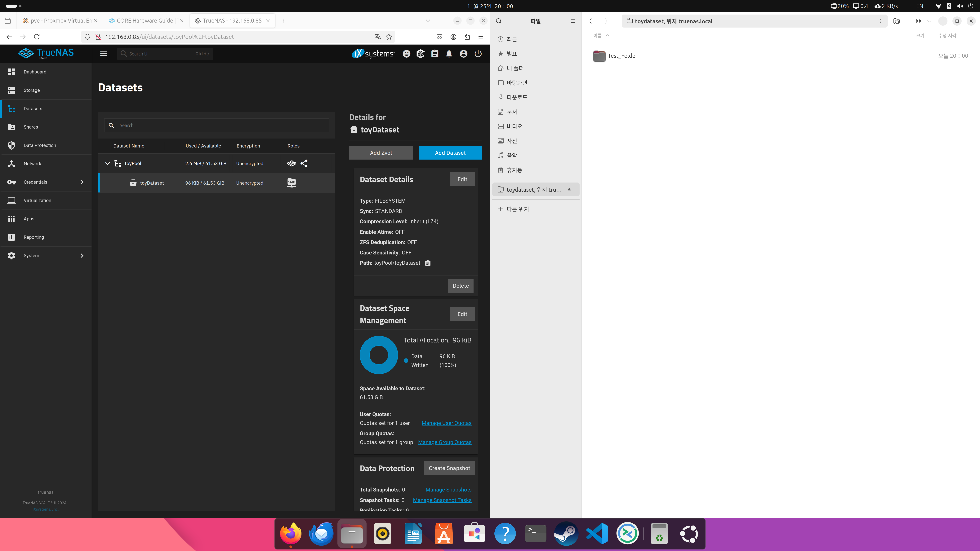
Task: Click the toyPool apps role icon
Action: tap(291, 164)
